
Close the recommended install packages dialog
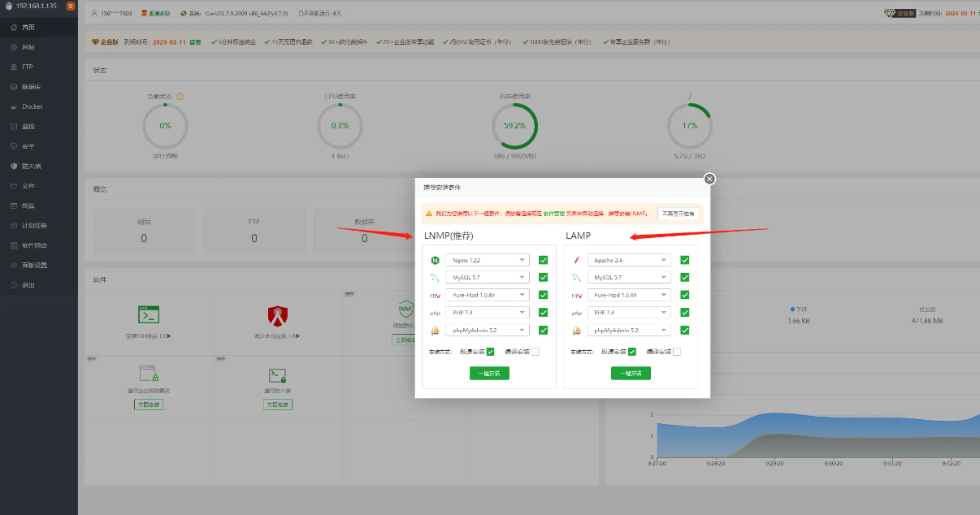[x=709, y=179]
